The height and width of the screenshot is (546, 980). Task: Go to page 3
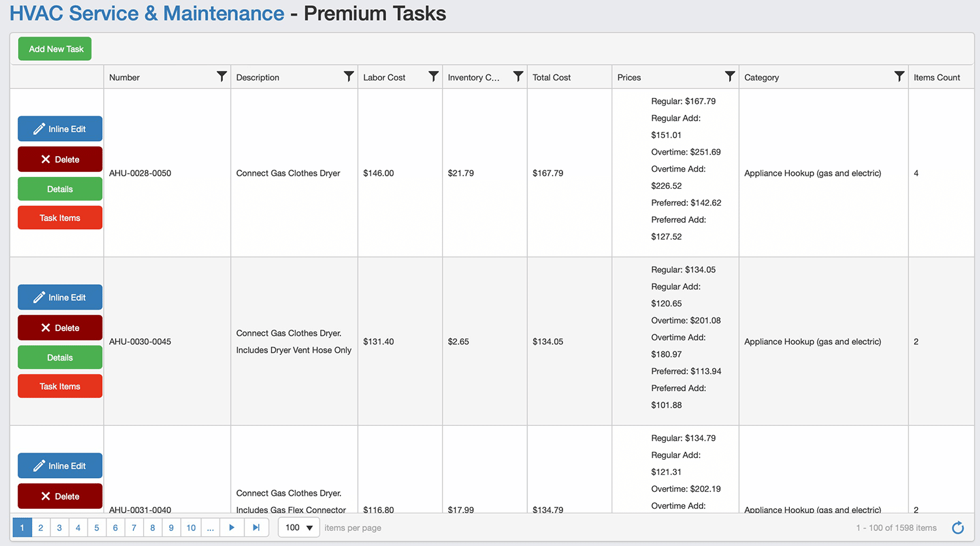point(59,528)
